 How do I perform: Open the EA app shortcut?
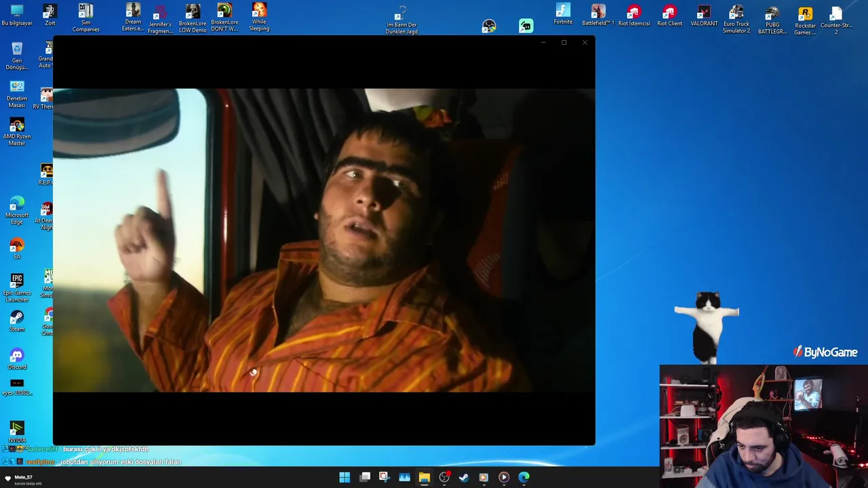[x=17, y=248]
